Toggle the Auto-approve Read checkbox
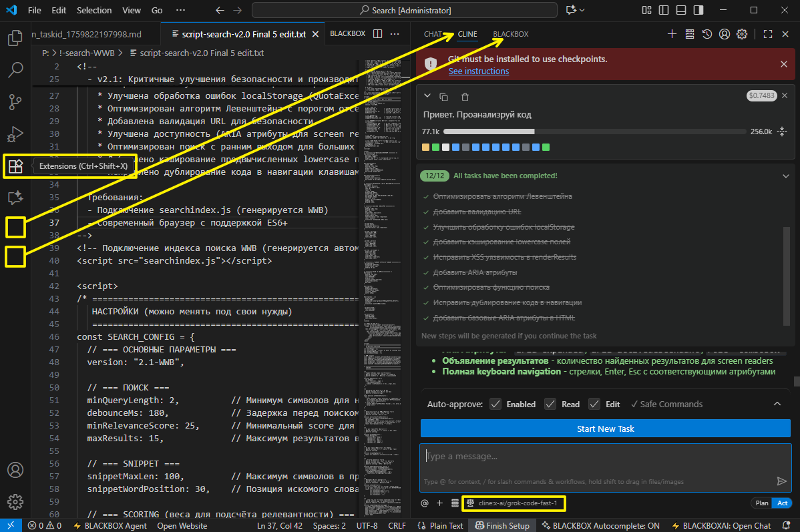Screen dimensions: 800x532 pyautogui.click(x=550, y=404)
